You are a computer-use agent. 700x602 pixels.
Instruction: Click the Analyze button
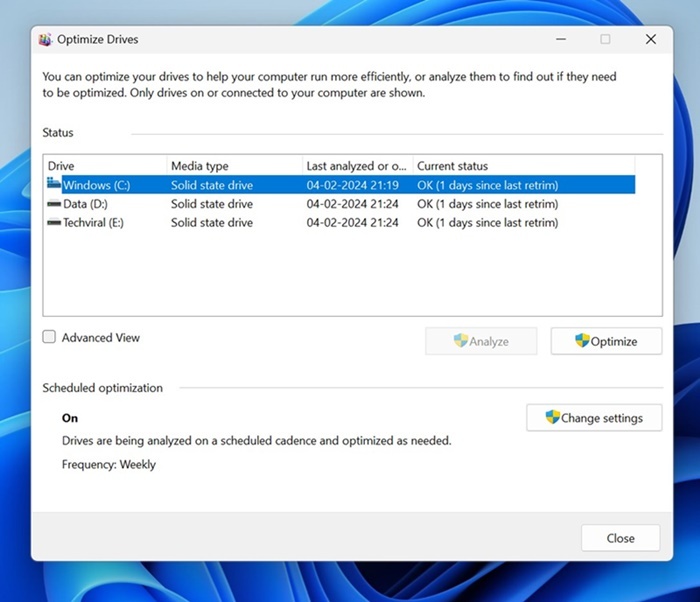[481, 341]
